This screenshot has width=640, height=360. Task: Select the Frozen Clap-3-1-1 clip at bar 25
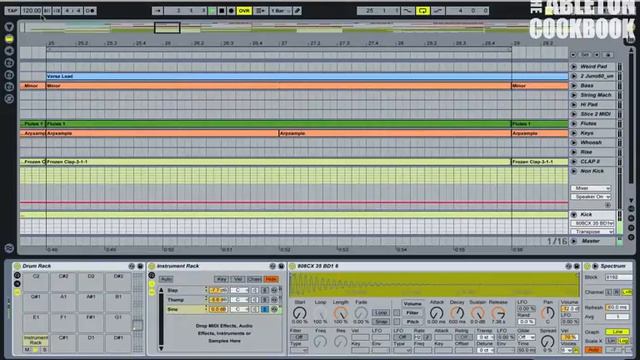279,162
